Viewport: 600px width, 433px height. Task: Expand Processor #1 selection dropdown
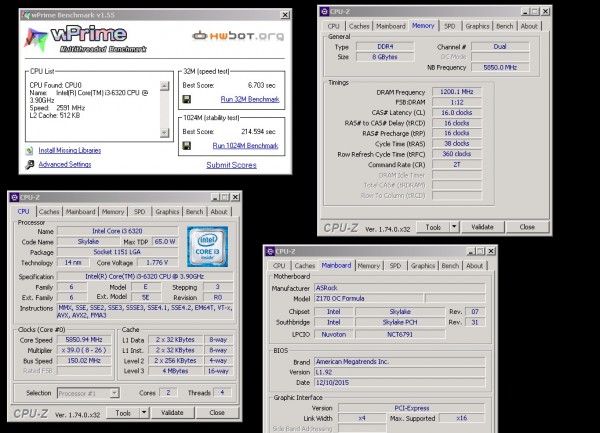pos(114,393)
